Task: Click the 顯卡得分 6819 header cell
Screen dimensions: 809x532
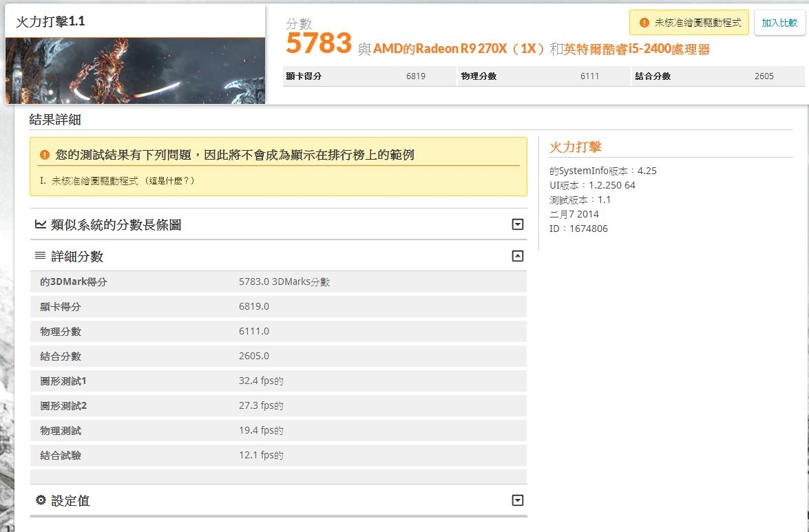Action: point(370,76)
